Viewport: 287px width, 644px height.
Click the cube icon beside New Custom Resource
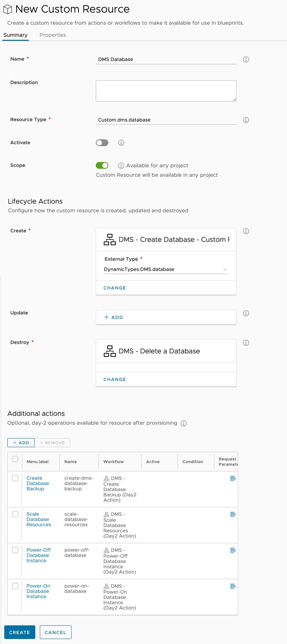point(8,9)
